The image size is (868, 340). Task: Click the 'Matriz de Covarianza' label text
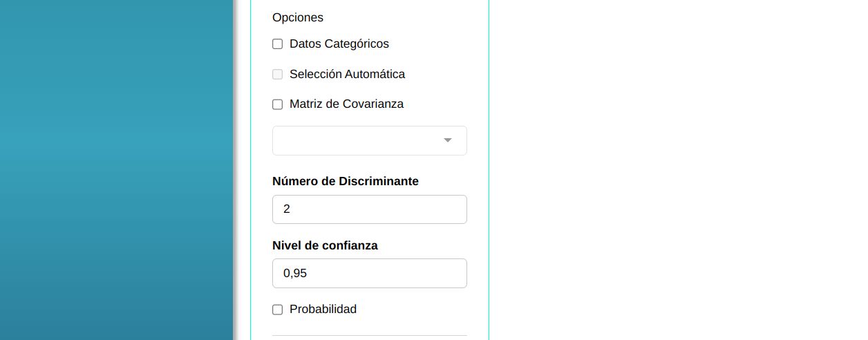pyautogui.click(x=346, y=104)
